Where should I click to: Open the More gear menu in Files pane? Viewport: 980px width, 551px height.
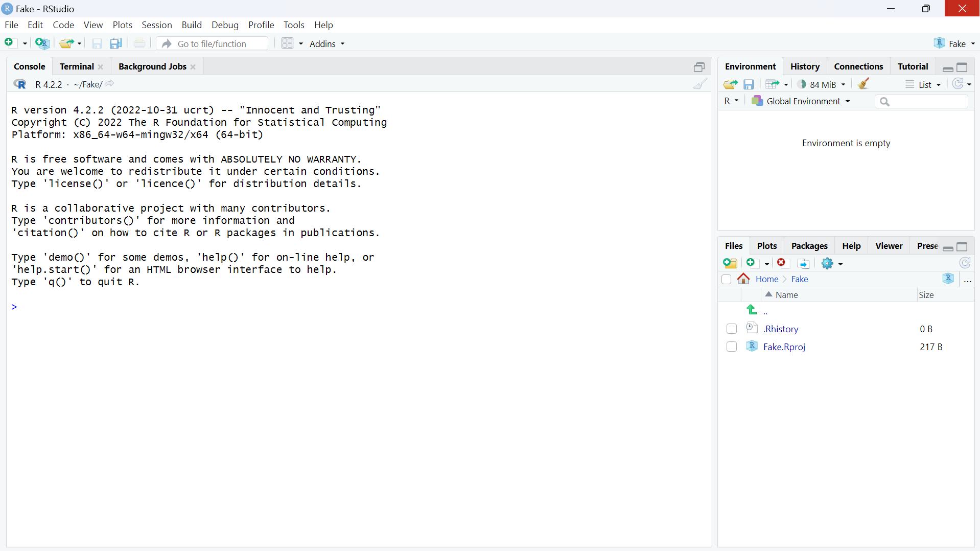point(832,263)
